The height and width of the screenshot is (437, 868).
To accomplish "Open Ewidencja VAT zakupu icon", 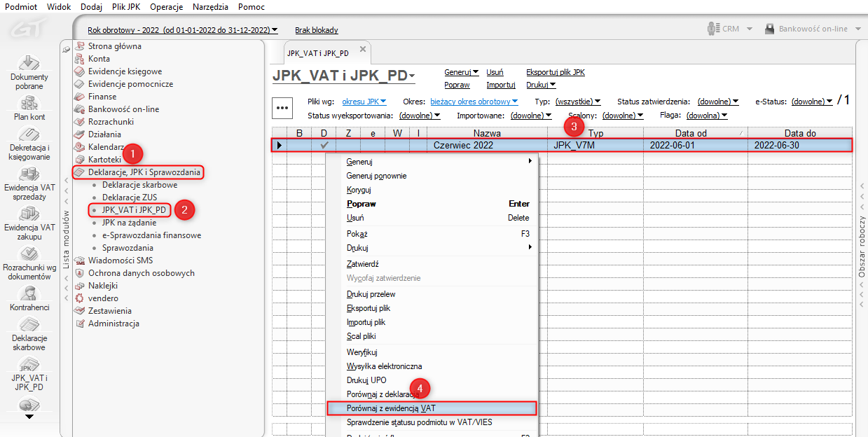I will 29,214.
